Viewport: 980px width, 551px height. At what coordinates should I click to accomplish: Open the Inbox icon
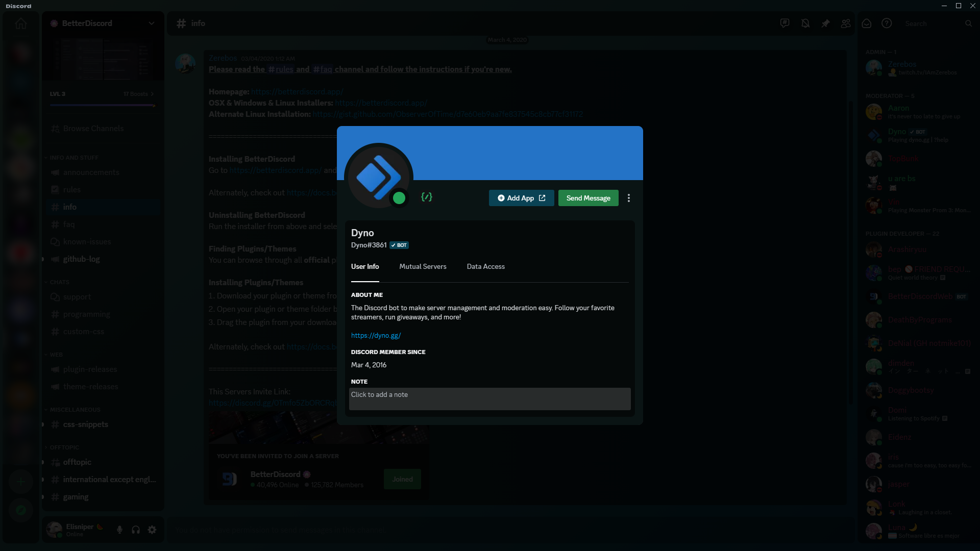(x=866, y=23)
